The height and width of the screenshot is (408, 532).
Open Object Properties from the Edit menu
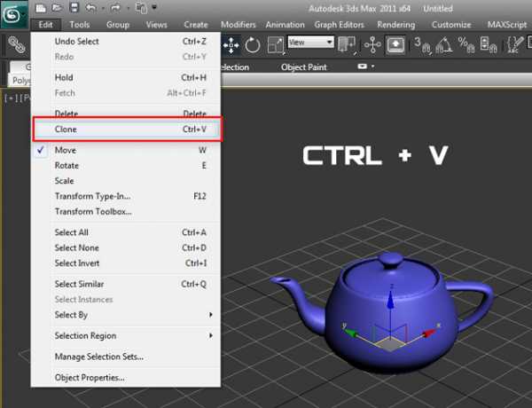tap(126, 378)
